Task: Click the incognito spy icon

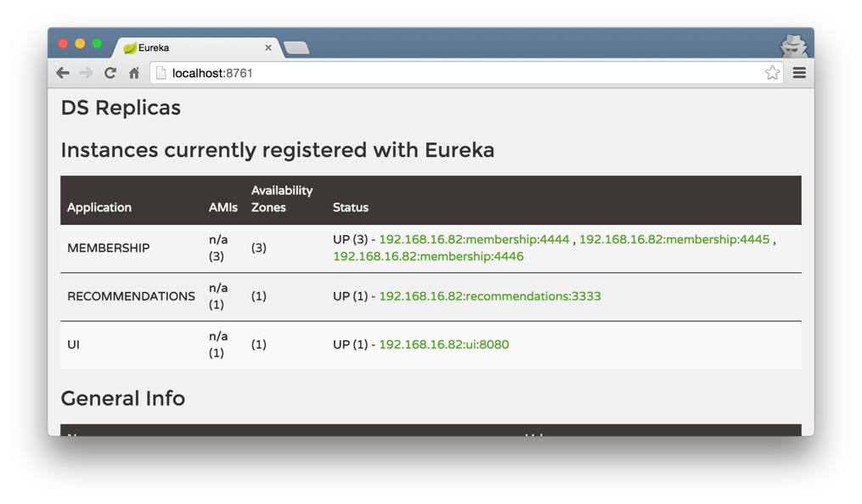Action: 794,46
